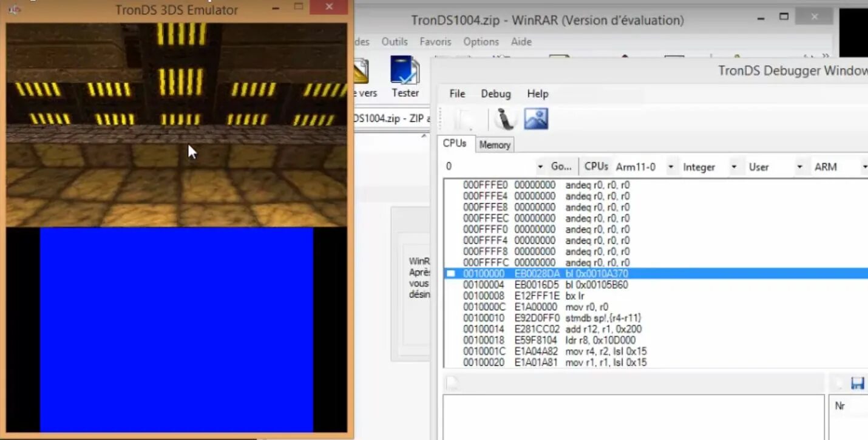Screen dimensions: 868x440
Task: Select the row at address 0010000C
Action: (656, 307)
